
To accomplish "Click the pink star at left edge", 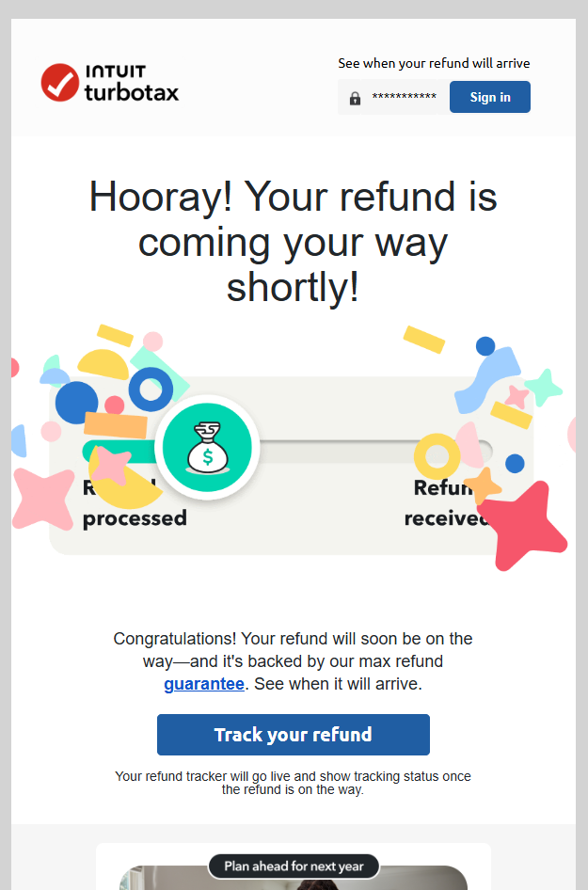I will (43, 499).
